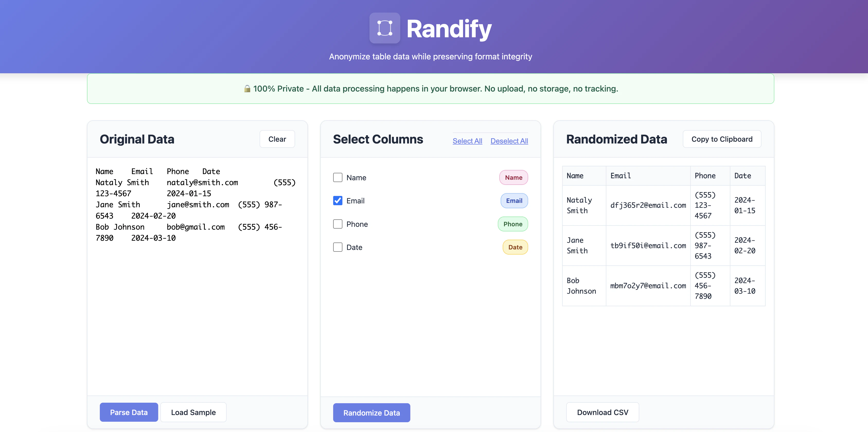The width and height of the screenshot is (868, 432).
Task: Click the Select All link
Action: click(467, 141)
